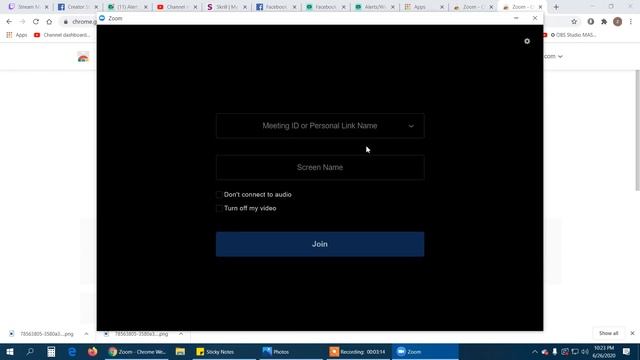Viewport: 640px width, 360px height.
Task: Click the Screen Name input field
Action: tap(320, 167)
